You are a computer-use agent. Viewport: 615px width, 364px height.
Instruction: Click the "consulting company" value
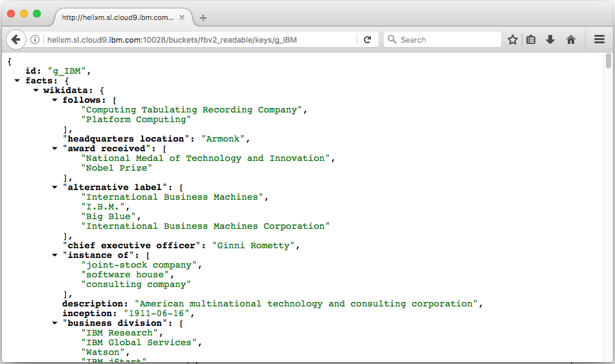tap(136, 284)
